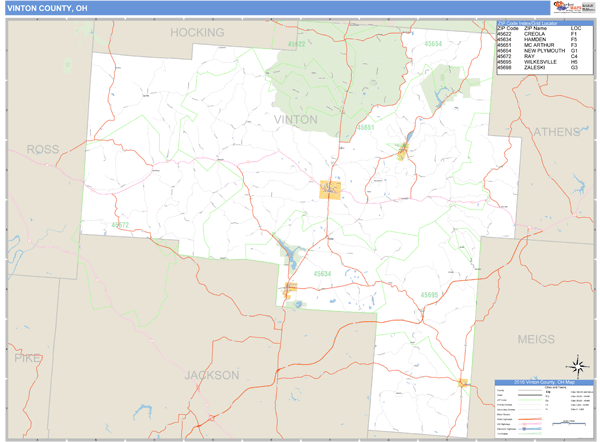Click the Hamden town marker near 45634

pyautogui.click(x=290, y=290)
